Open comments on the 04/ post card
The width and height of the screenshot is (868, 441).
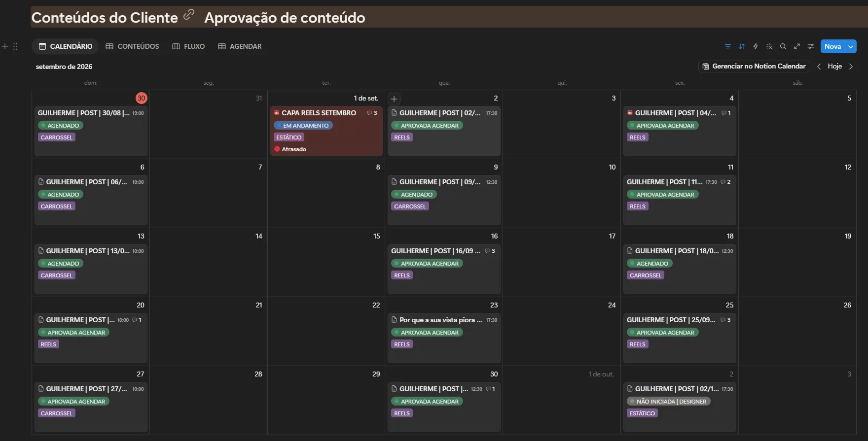click(726, 113)
